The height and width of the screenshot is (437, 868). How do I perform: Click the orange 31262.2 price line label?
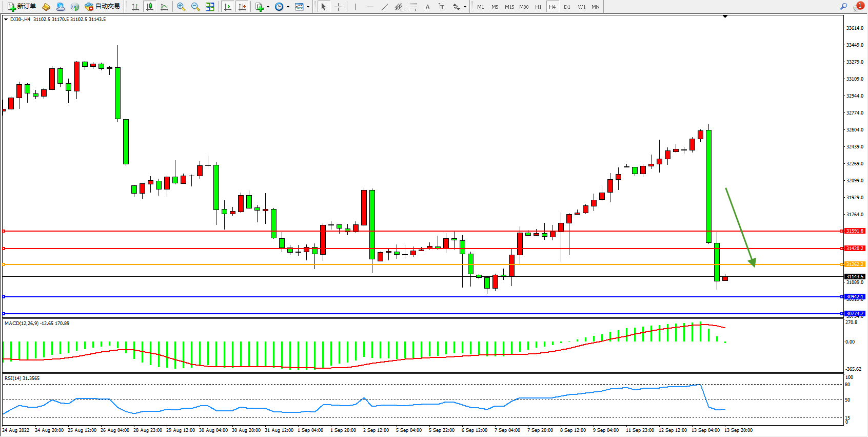[x=855, y=264]
